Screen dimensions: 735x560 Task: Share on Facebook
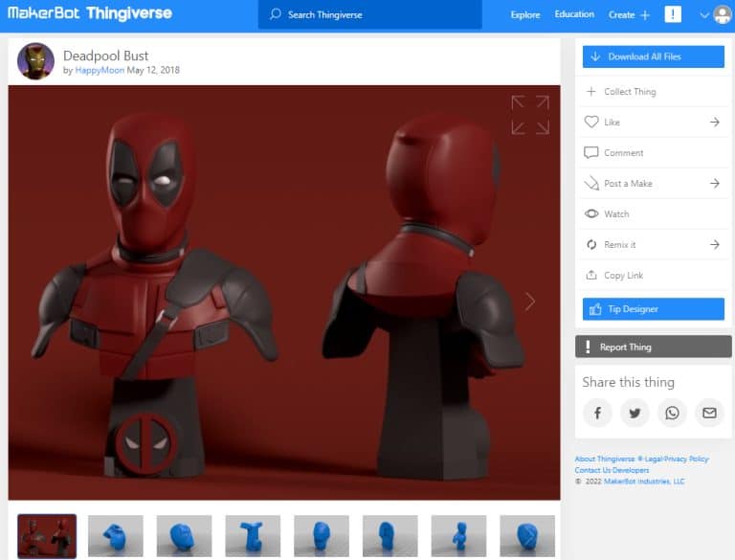(597, 413)
